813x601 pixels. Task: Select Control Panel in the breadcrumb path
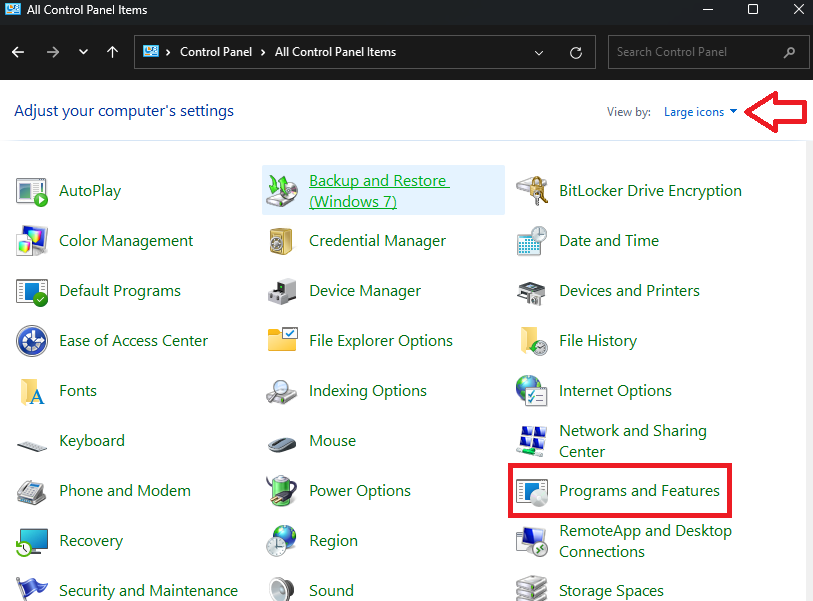pyautogui.click(x=213, y=52)
